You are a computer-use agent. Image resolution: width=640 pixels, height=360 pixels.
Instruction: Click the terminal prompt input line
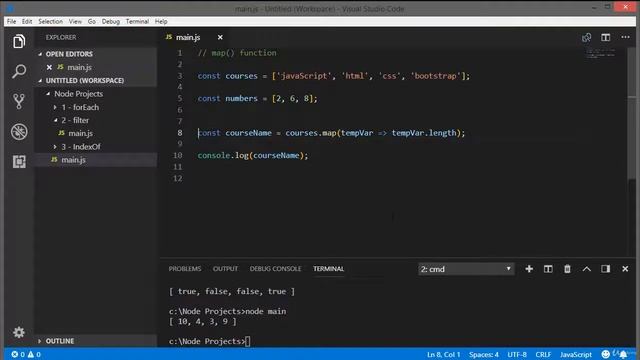[209, 341]
